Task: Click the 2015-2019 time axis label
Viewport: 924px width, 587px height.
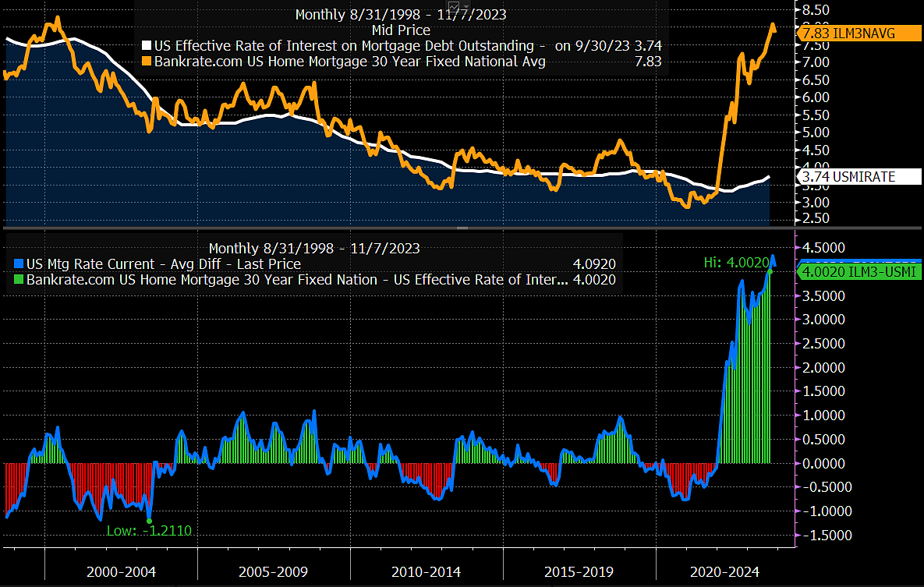Action: pyautogui.click(x=577, y=571)
